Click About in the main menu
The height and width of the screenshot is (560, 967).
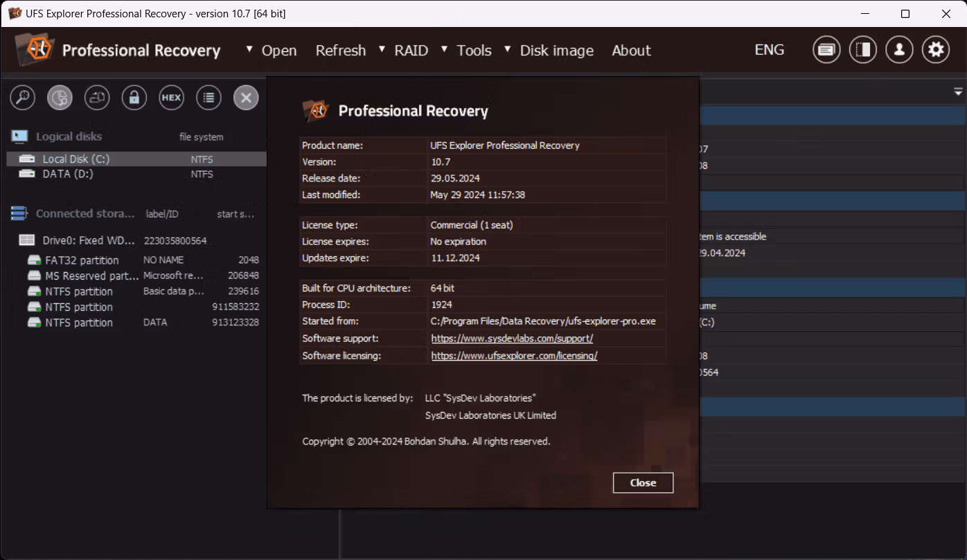632,51
